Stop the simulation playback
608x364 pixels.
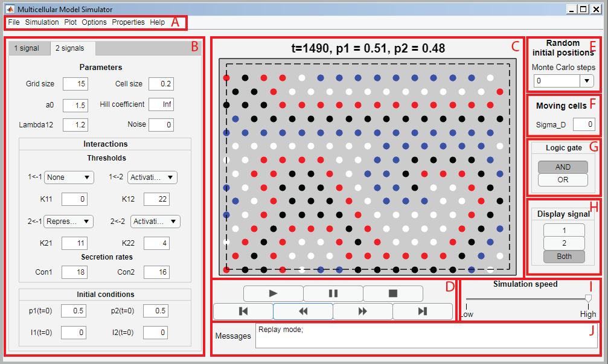392,293
